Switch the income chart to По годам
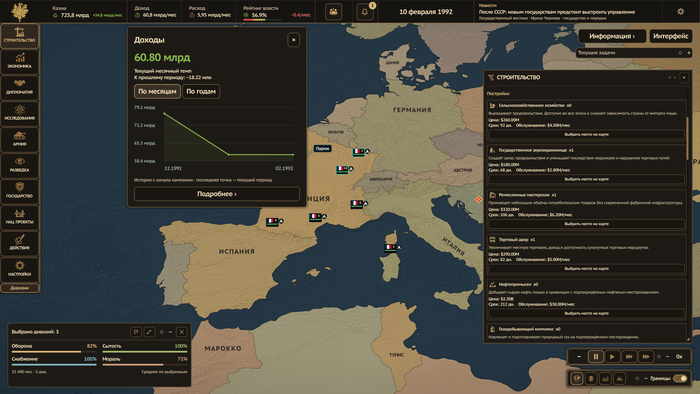 [x=201, y=91]
